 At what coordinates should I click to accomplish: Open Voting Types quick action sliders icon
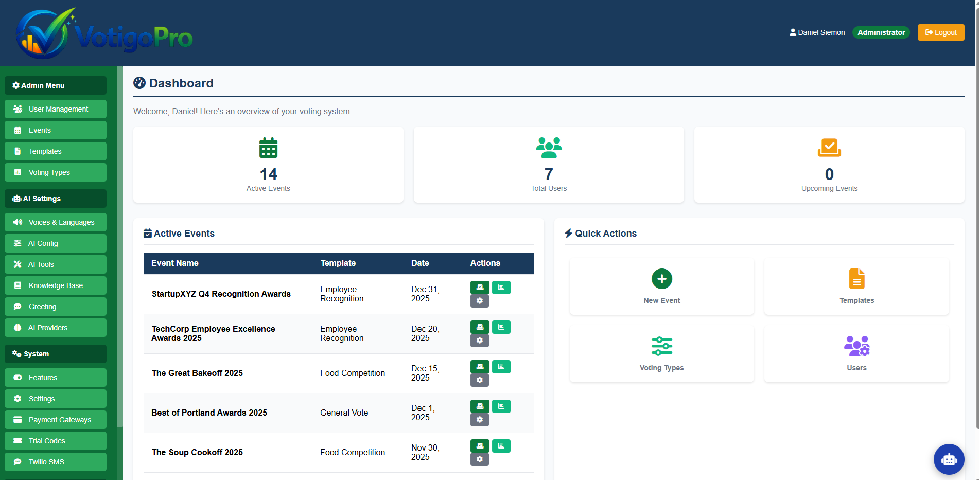(x=661, y=346)
